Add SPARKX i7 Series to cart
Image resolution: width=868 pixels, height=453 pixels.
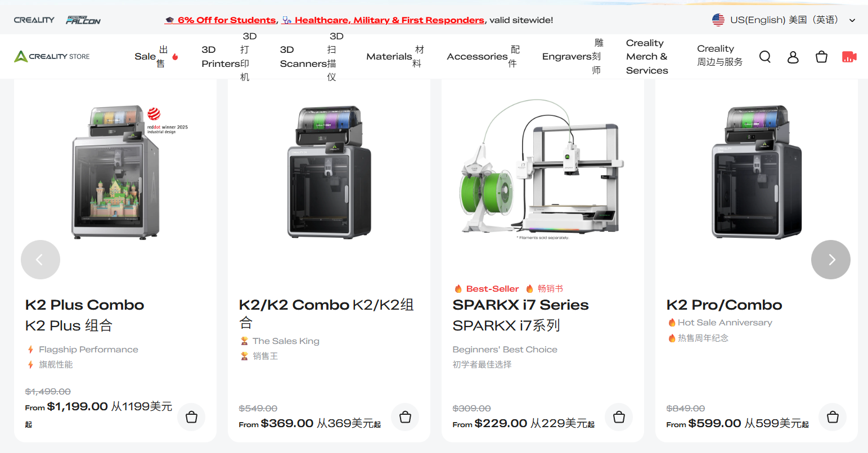(x=619, y=417)
